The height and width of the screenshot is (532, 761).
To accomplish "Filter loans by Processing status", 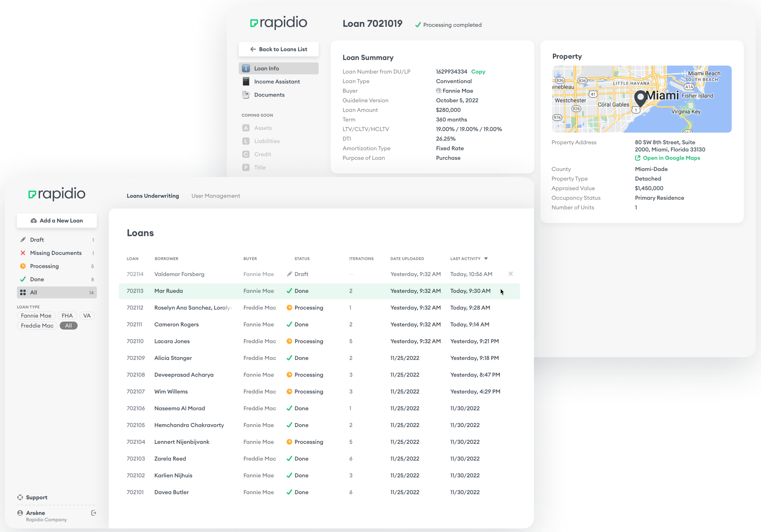I will pyautogui.click(x=57, y=266).
